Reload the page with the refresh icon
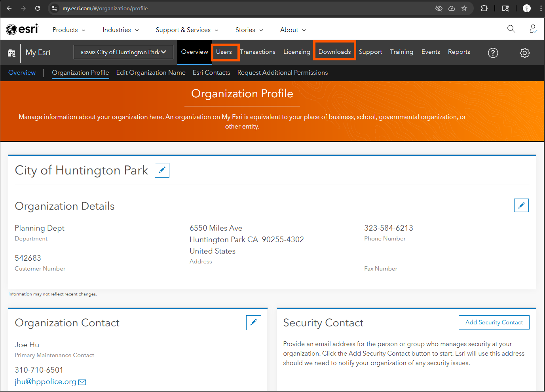Screen dimensions: 545x392 38,8
